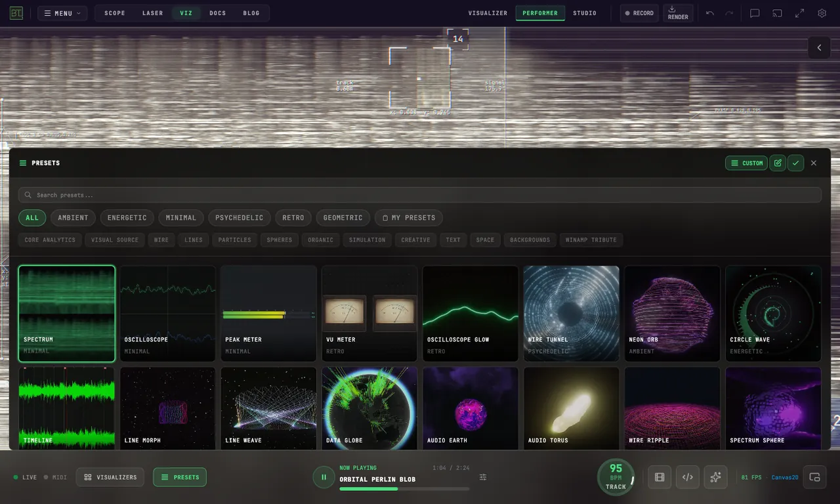Click the cast-to-screen icon
The width and height of the screenshot is (840, 504).
coord(777,13)
